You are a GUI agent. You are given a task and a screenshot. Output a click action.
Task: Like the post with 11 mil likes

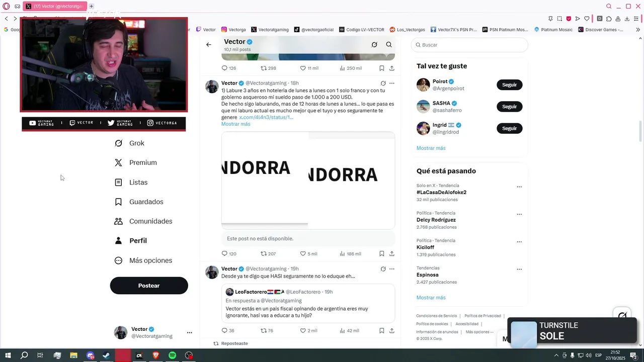(309, 68)
